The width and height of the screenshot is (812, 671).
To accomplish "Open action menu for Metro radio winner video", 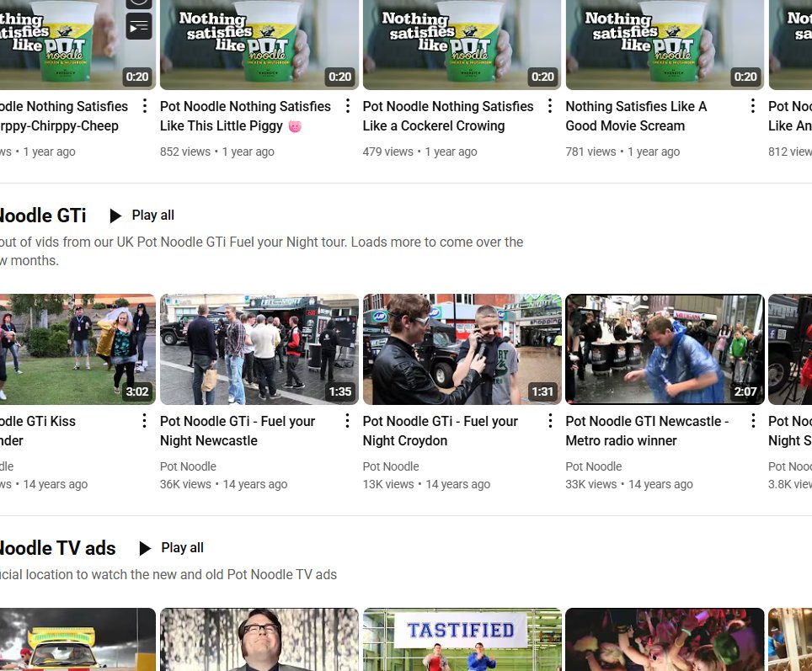I will (x=753, y=421).
